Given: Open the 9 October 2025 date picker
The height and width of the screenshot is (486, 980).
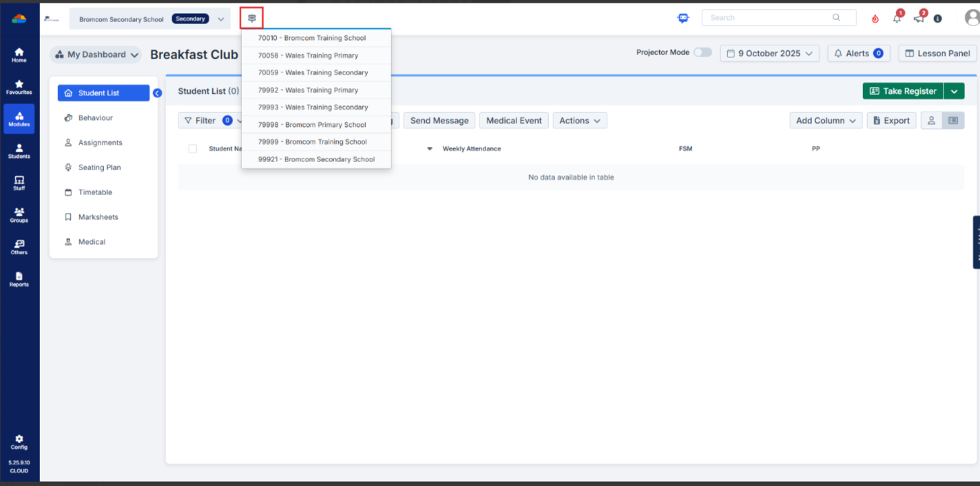Looking at the screenshot, I should click(x=769, y=53).
